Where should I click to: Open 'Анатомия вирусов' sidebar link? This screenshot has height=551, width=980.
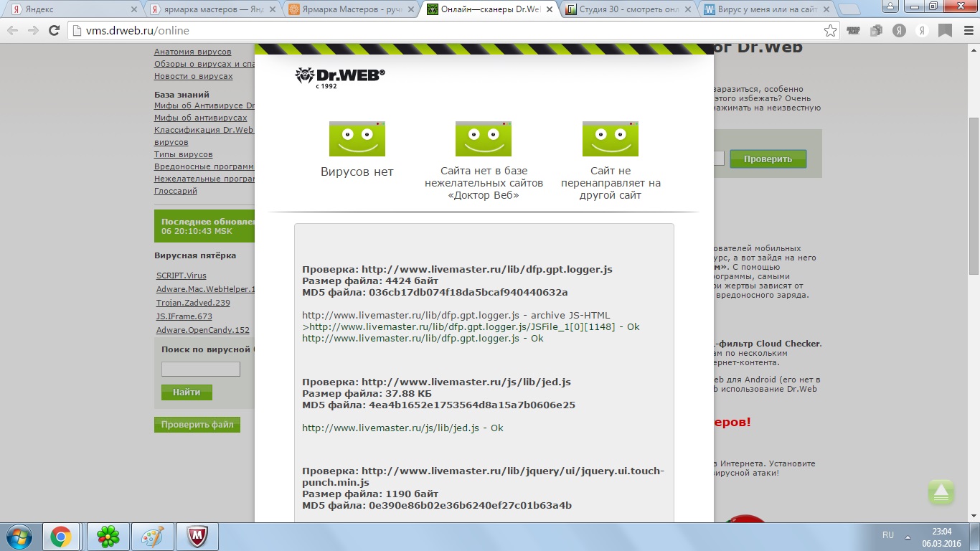pyautogui.click(x=193, y=52)
